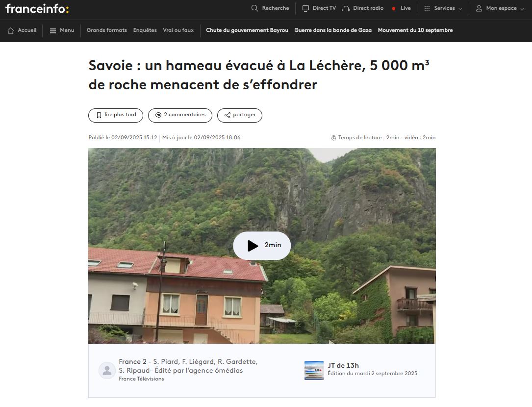Open the franceinfo homepage logo
Screen dimensions: 532x407
pyautogui.click(x=37, y=8)
